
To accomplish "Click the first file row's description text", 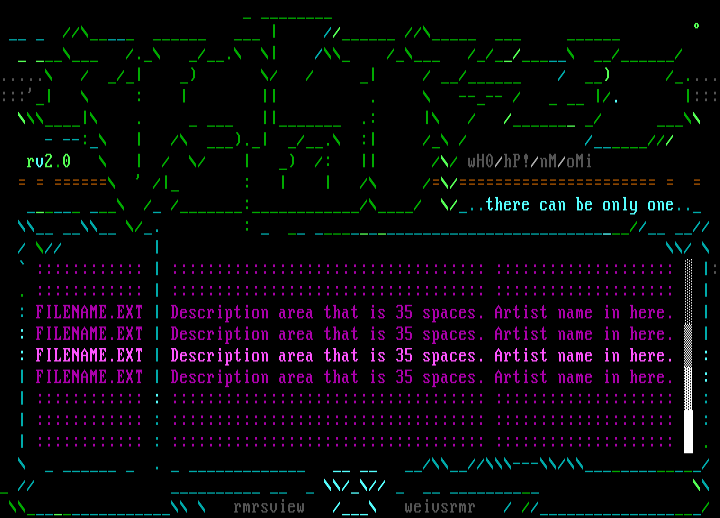I will tap(327, 312).
